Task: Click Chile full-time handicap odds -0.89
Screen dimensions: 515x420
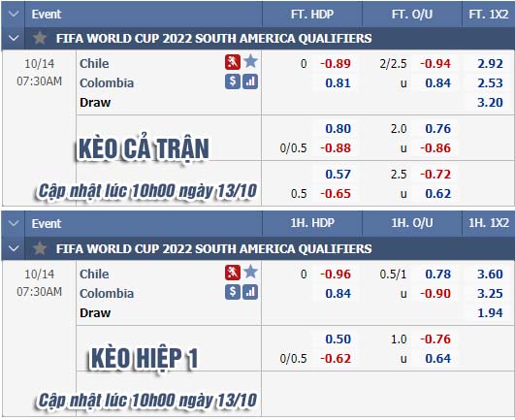Action: (336, 64)
